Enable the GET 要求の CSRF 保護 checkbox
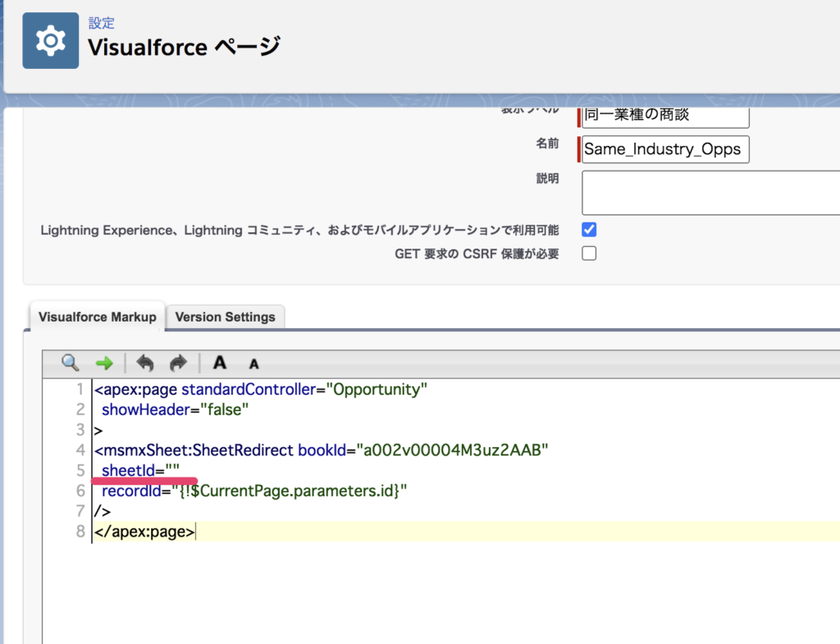 pyautogui.click(x=589, y=253)
